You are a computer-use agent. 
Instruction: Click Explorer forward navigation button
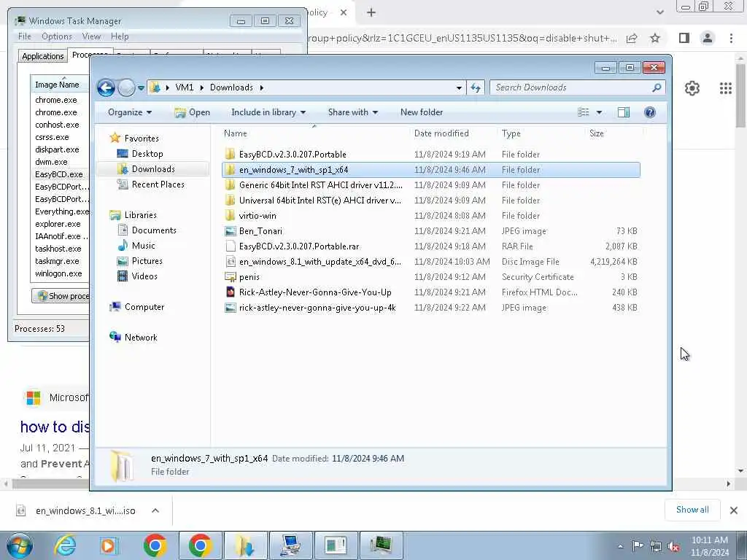click(126, 87)
